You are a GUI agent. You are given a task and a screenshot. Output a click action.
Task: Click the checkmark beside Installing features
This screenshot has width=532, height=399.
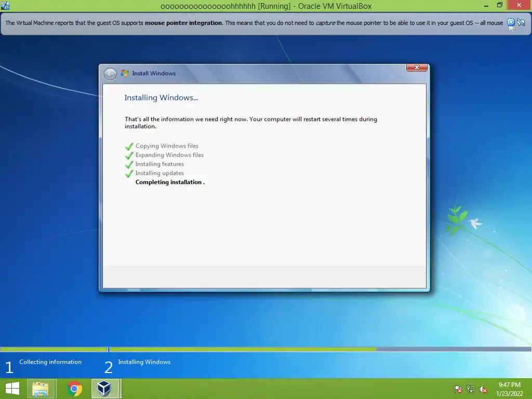[129, 165]
